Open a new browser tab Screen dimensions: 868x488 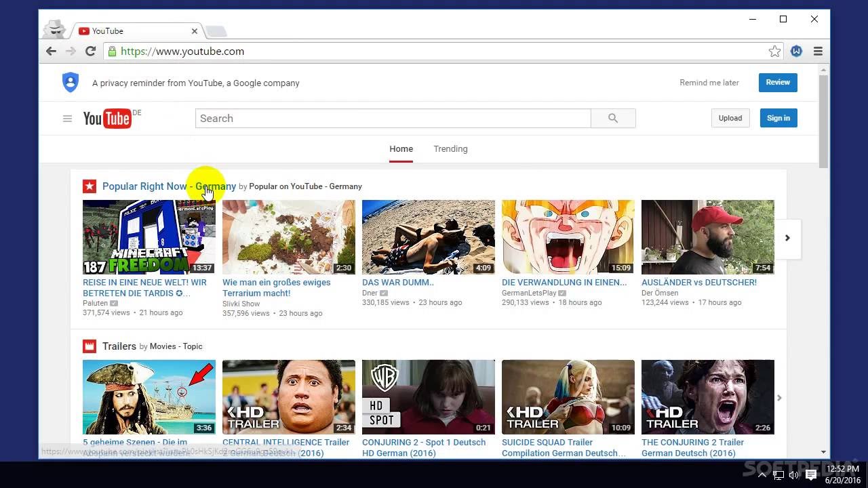(x=216, y=31)
